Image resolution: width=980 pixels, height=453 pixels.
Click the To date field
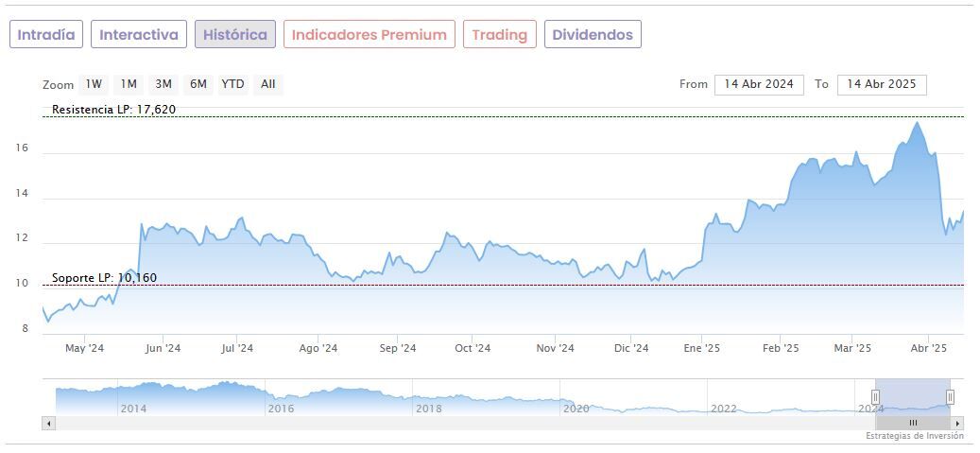click(x=882, y=84)
